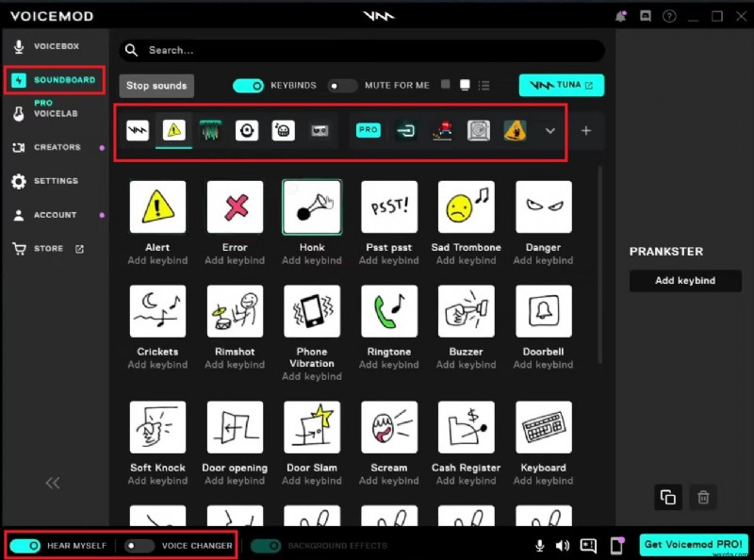The height and width of the screenshot is (560, 754).
Task: Play the Keyboard sound
Action: [x=544, y=427]
